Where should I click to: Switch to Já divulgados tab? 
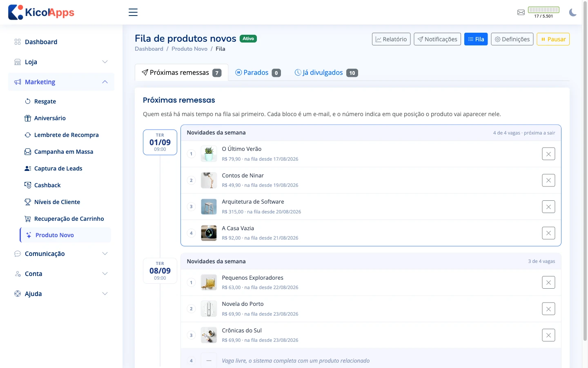tap(326, 72)
